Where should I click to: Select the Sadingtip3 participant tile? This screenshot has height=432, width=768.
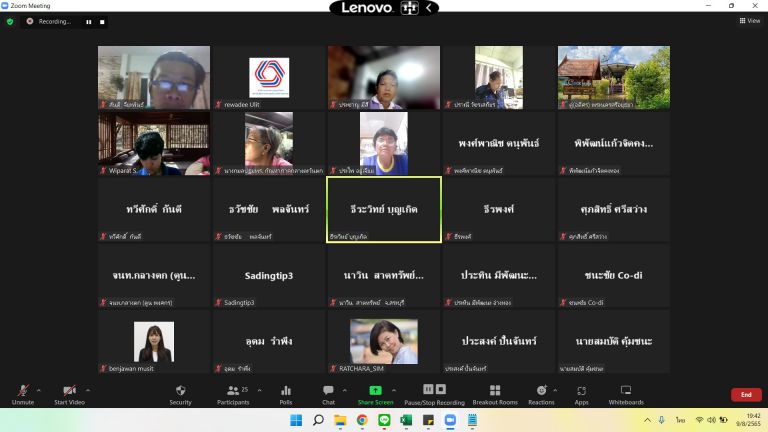(269, 276)
